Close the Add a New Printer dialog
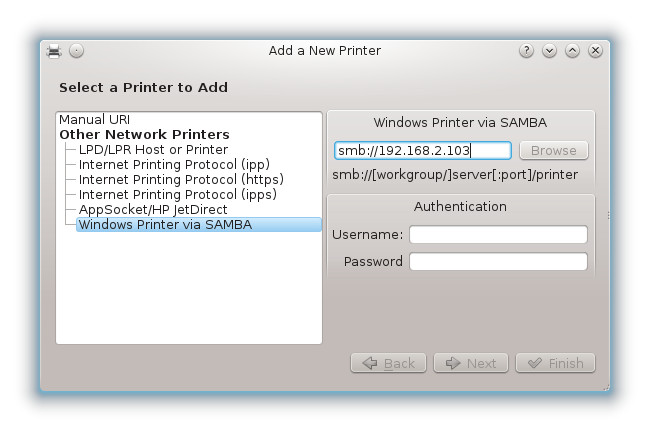Viewport: 650px width, 431px height. click(x=595, y=51)
